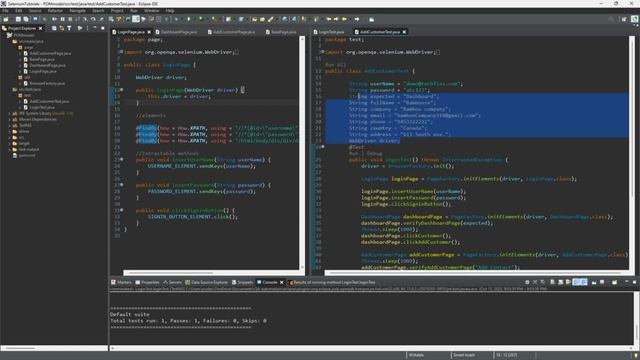Open the Console toolbar's Open Console dropdown
Viewport: 640px width, 360px height.
pos(615,282)
